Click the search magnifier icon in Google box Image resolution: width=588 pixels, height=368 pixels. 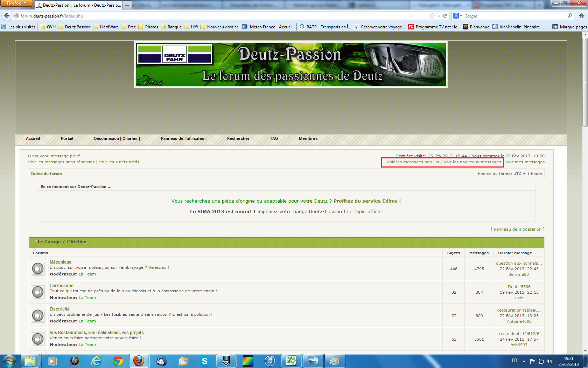point(570,16)
